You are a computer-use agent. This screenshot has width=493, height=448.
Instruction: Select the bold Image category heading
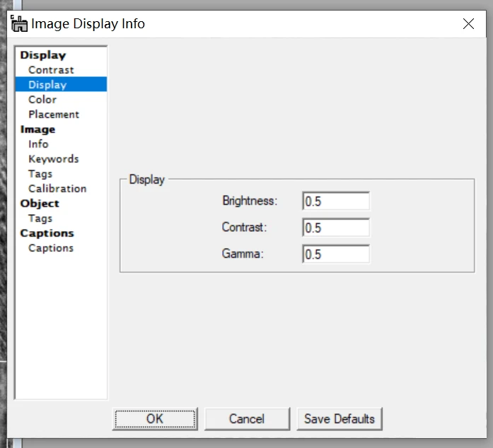point(37,129)
